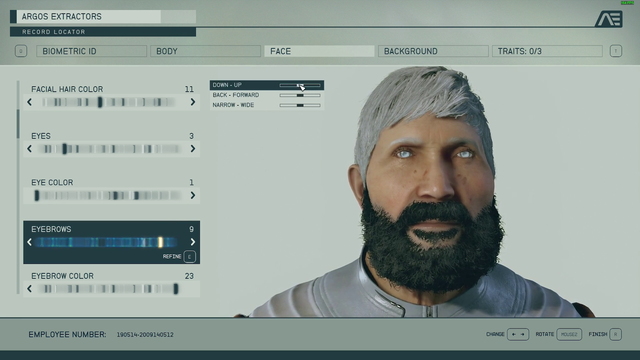Image resolution: width=640 pixels, height=360 pixels.
Task: Click the Record Locator bar
Action: 103,32
